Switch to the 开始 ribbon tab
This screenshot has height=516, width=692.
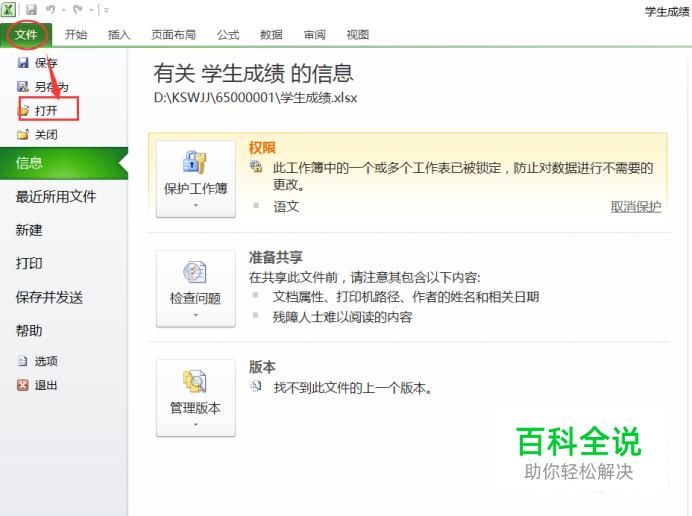click(x=76, y=34)
